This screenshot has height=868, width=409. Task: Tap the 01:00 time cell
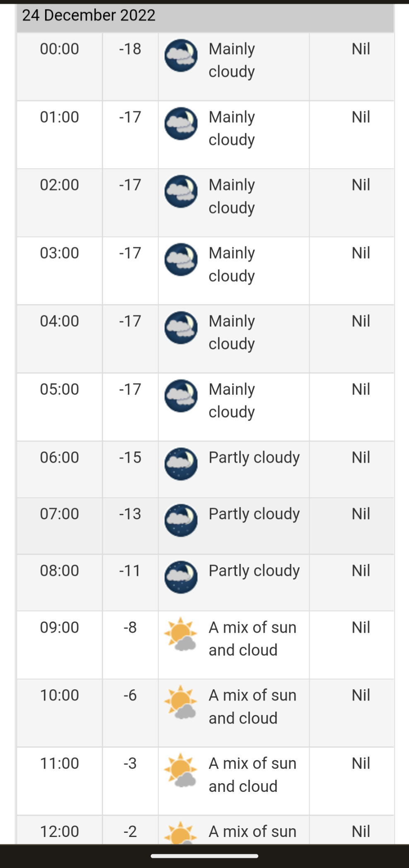(60, 117)
